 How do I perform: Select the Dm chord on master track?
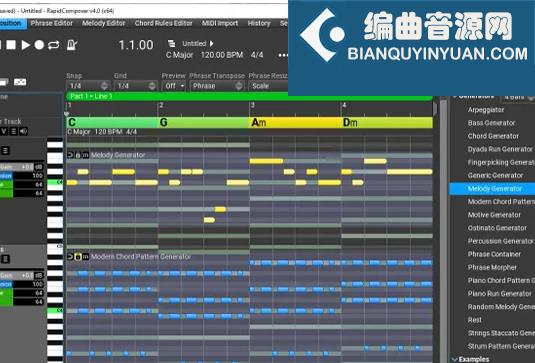click(387, 122)
